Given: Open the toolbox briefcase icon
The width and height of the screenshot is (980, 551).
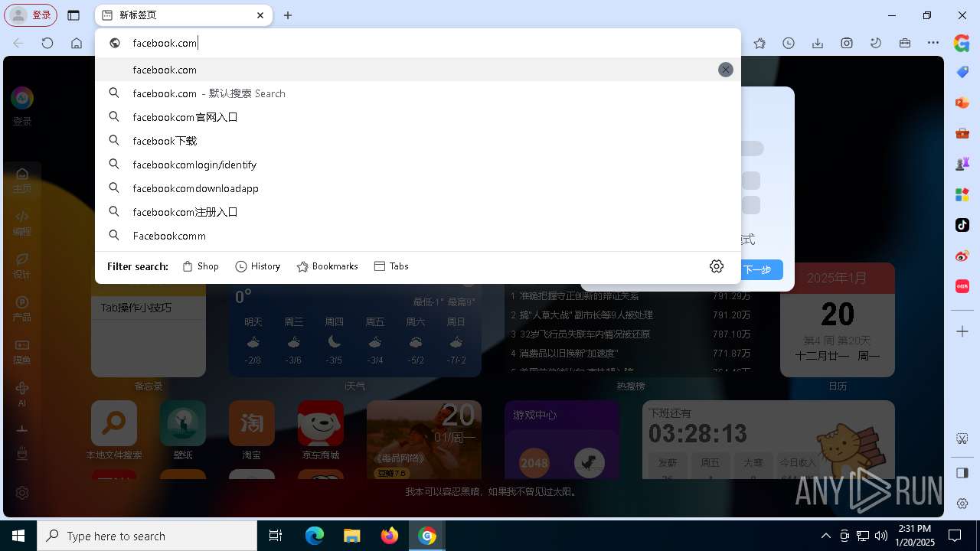Looking at the screenshot, I should pyautogui.click(x=905, y=44).
